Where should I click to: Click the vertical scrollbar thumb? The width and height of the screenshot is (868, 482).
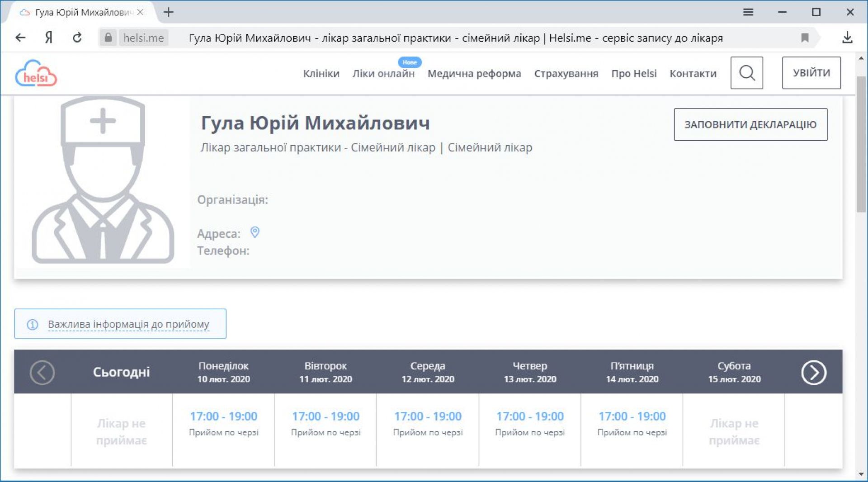(862, 144)
